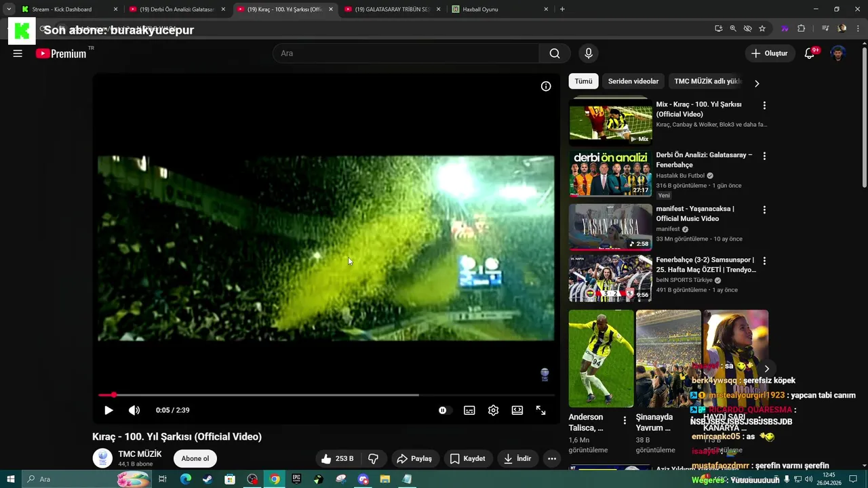
Task: Open the Chrome zoom magnifier icon
Action: (733, 28)
